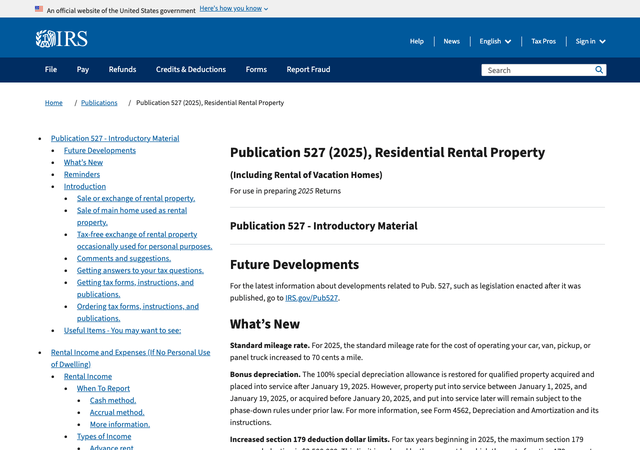Jump to Rental Income in sidebar
The height and width of the screenshot is (450, 640).
(88, 376)
